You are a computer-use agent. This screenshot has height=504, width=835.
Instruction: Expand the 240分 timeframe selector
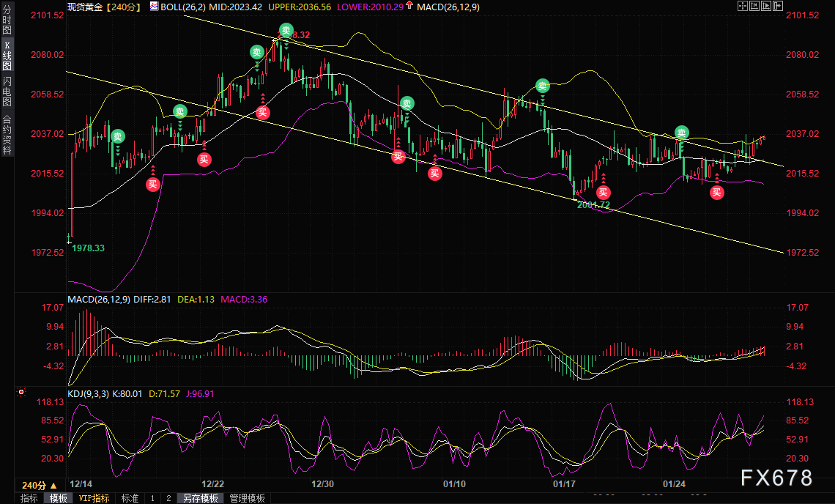click(x=39, y=486)
